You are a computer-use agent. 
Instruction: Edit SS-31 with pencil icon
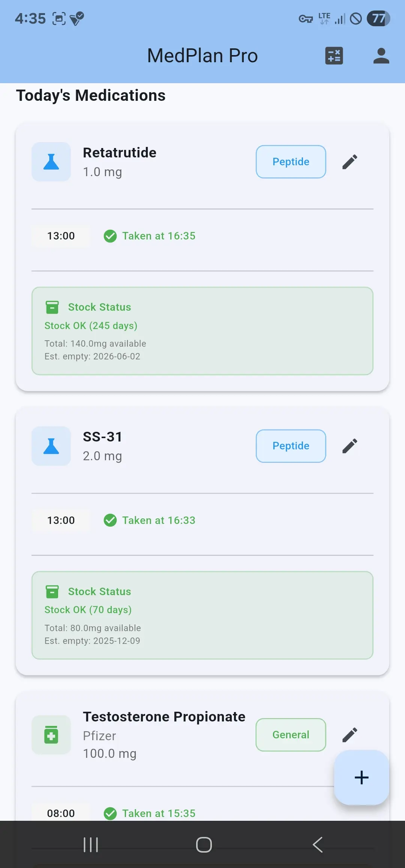point(349,446)
